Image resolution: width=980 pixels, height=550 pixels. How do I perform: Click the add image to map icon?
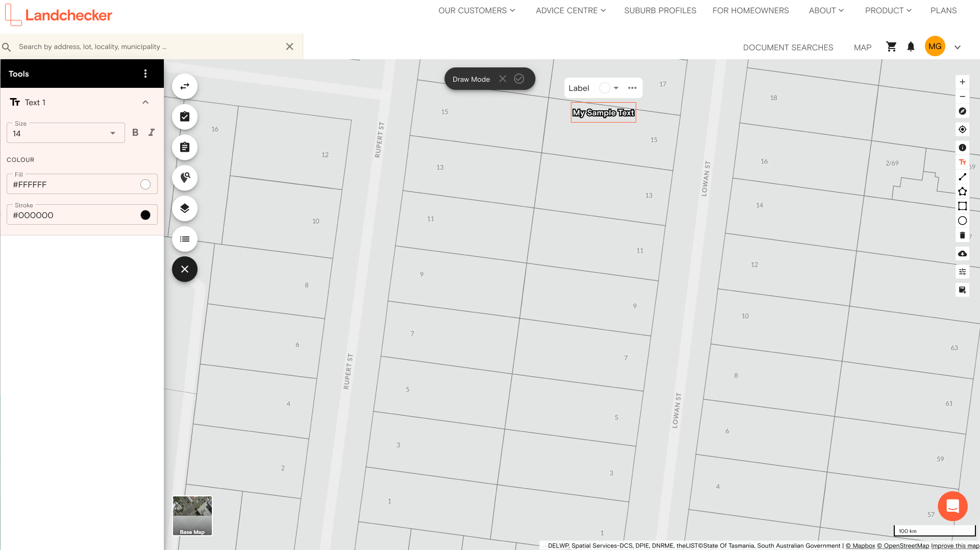pyautogui.click(x=962, y=290)
